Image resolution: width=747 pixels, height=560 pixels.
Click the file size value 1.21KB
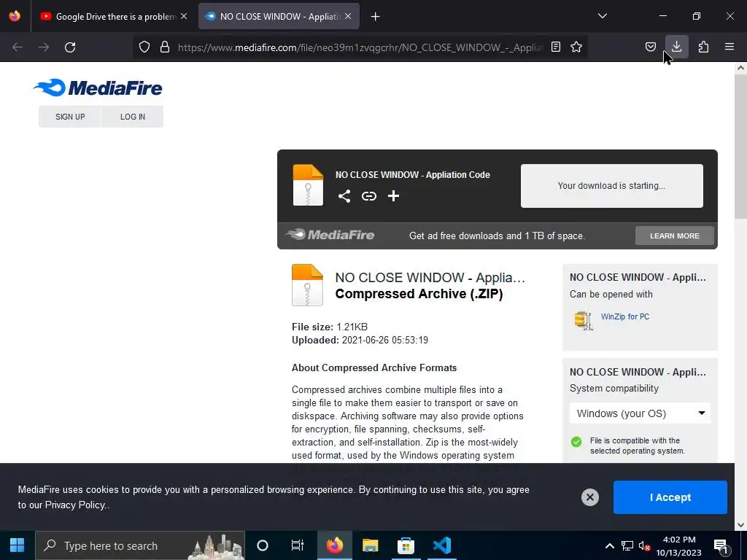pyautogui.click(x=352, y=327)
